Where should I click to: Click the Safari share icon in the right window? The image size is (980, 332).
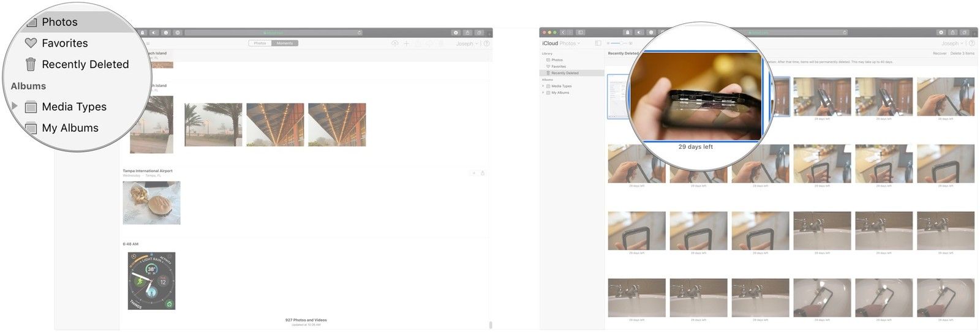(x=952, y=32)
